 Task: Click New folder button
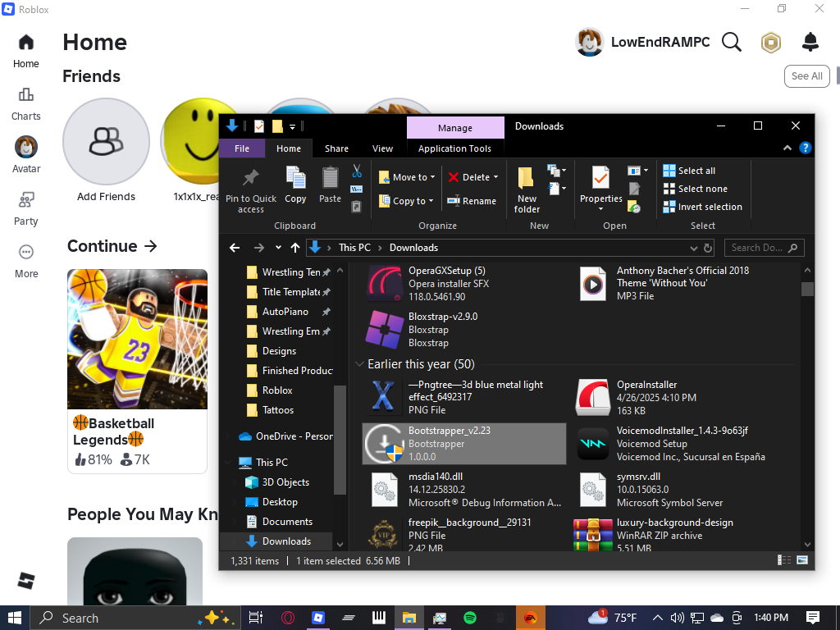point(527,189)
